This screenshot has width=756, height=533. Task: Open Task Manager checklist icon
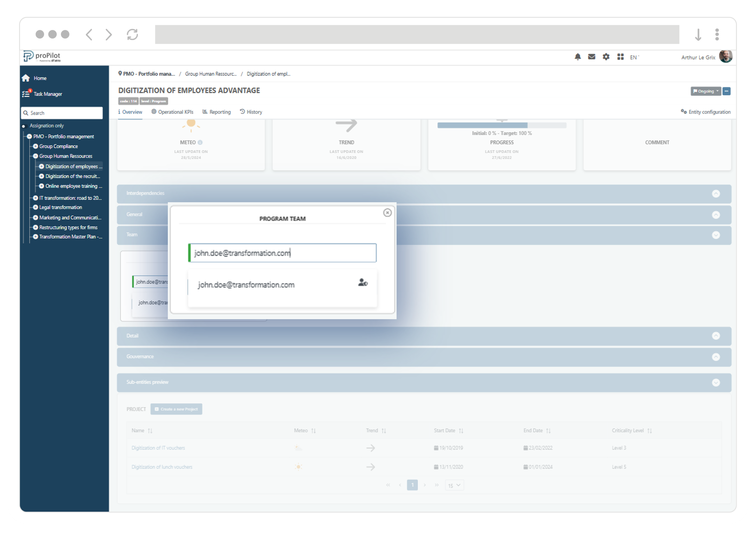(x=26, y=94)
